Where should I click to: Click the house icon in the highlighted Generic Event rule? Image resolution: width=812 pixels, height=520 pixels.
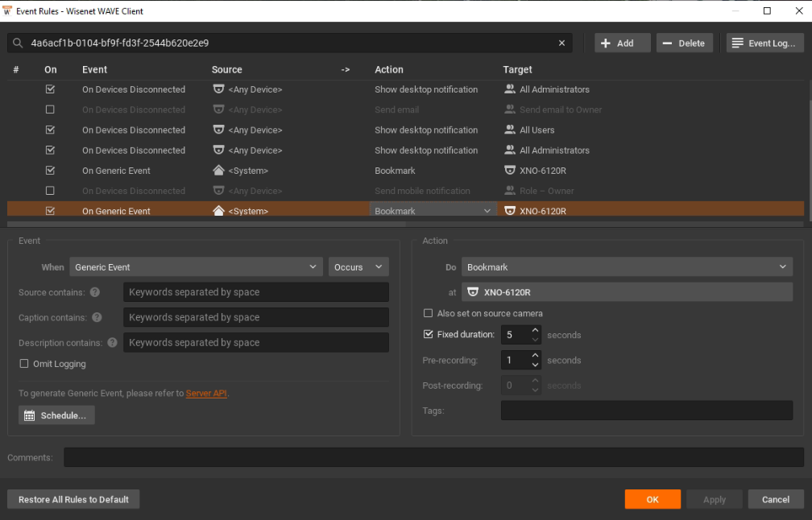pyautogui.click(x=218, y=211)
